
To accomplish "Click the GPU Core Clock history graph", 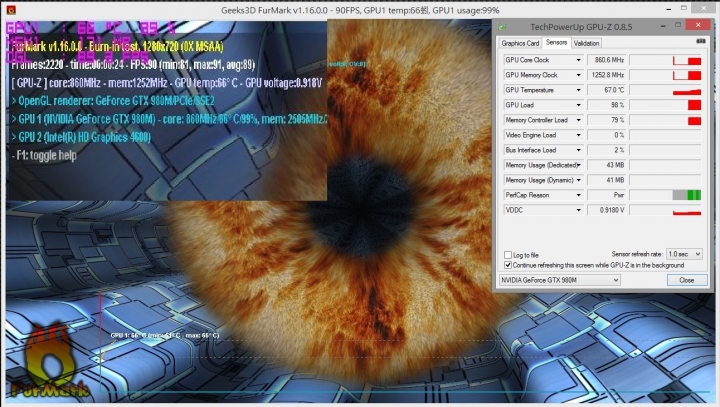I will click(x=665, y=60).
